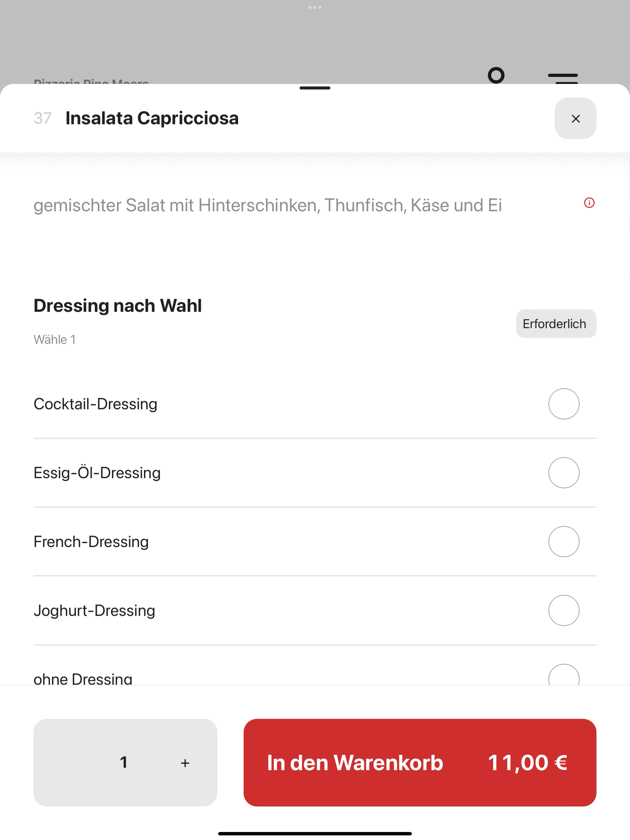
Task: Select Cocktail-Dressing radio button
Action: 564,404
